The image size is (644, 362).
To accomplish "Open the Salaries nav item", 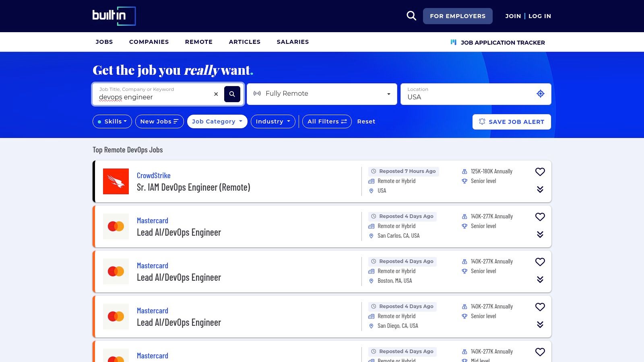I will [x=293, y=42].
